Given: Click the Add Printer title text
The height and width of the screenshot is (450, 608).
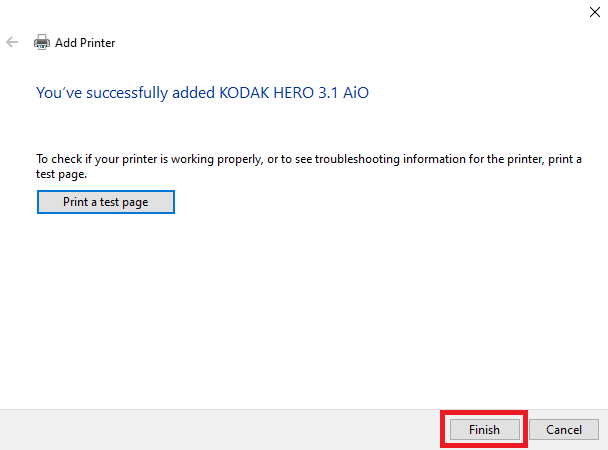Looking at the screenshot, I should [x=85, y=43].
